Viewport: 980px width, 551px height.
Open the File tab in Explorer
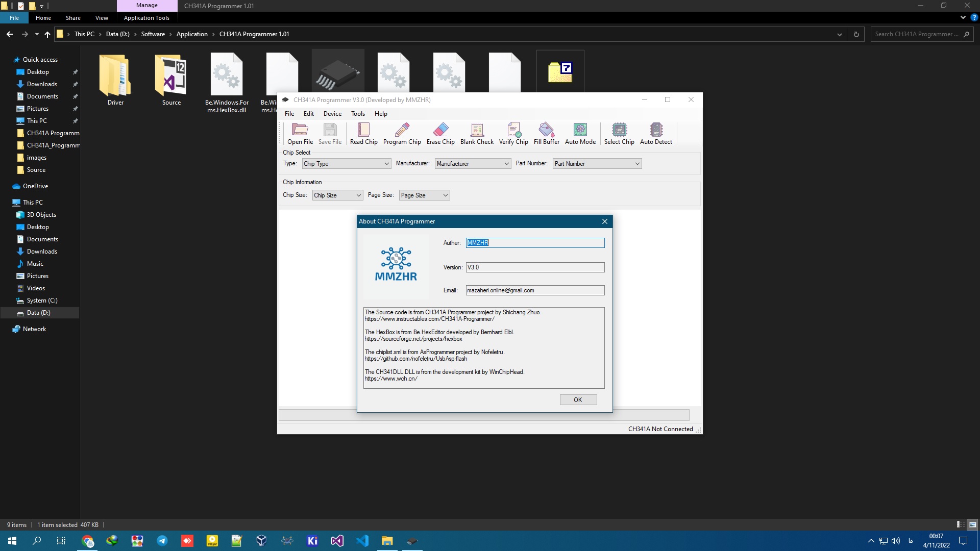[14, 18]
